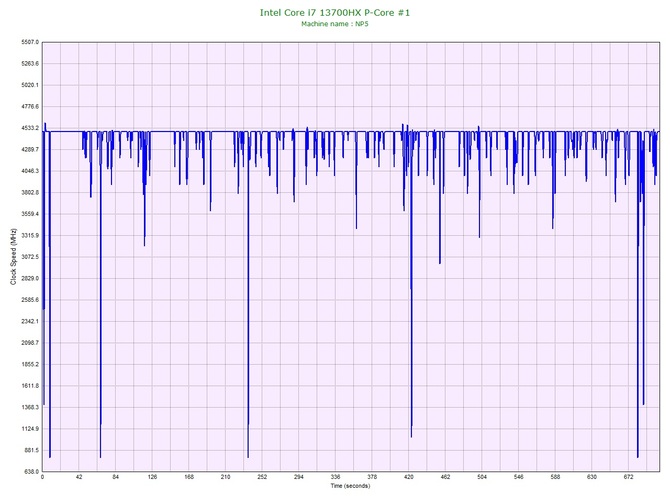Click the 420 tick on the time axis
This screenshot has height=503, width=670.
pyautogui.click(x=409, y=477)
